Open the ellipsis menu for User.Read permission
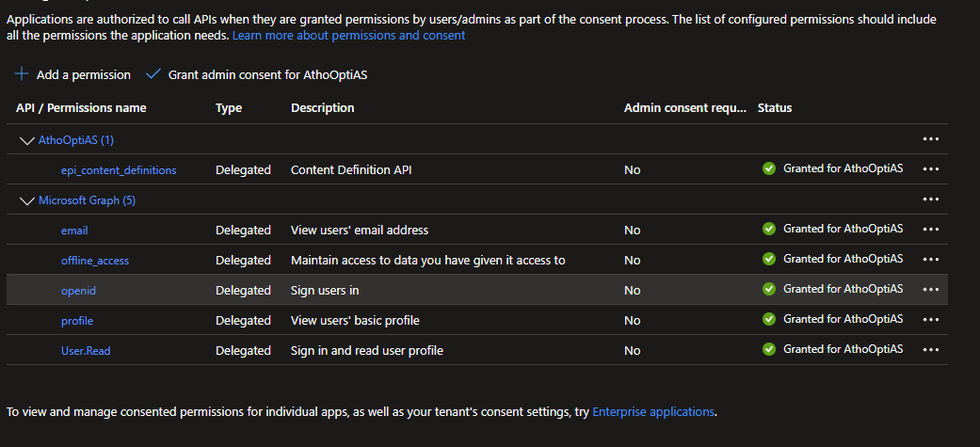 coord(931,349)
